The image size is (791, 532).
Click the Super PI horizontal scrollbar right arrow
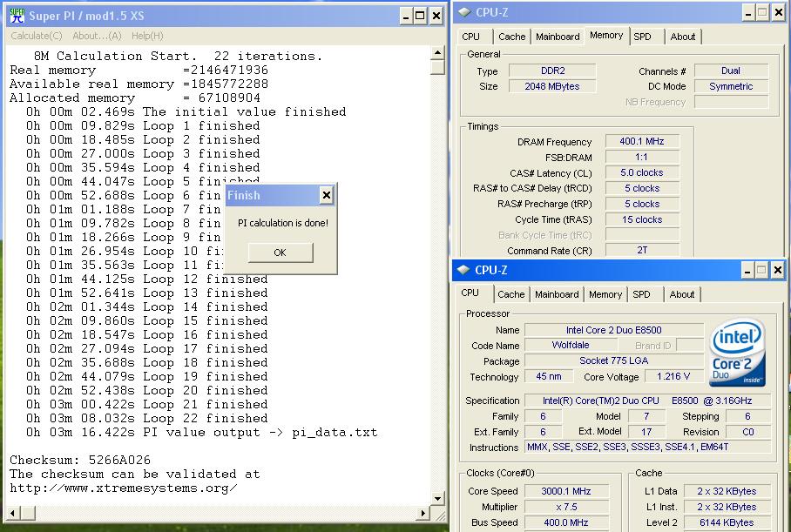point(423,514)
